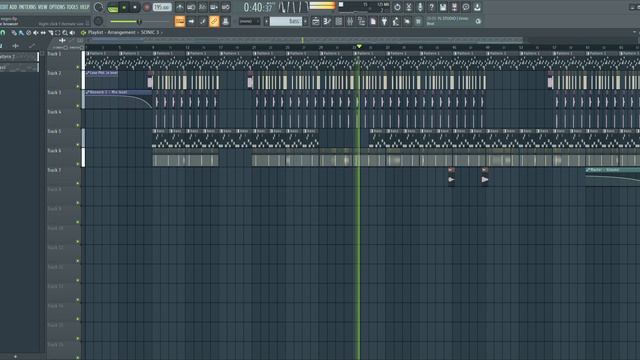Toggle pattern/song mode switch

[x=113, y=7]
